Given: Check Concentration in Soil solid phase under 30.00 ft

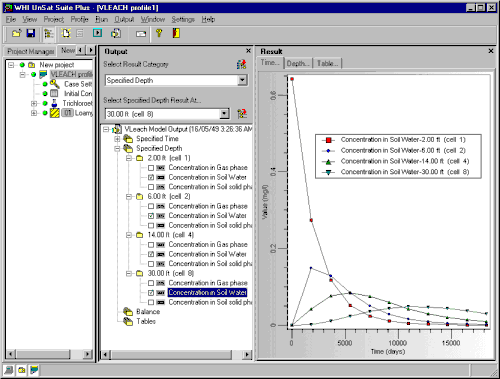Looking at the screenshot, I should (x=151, y=302).
